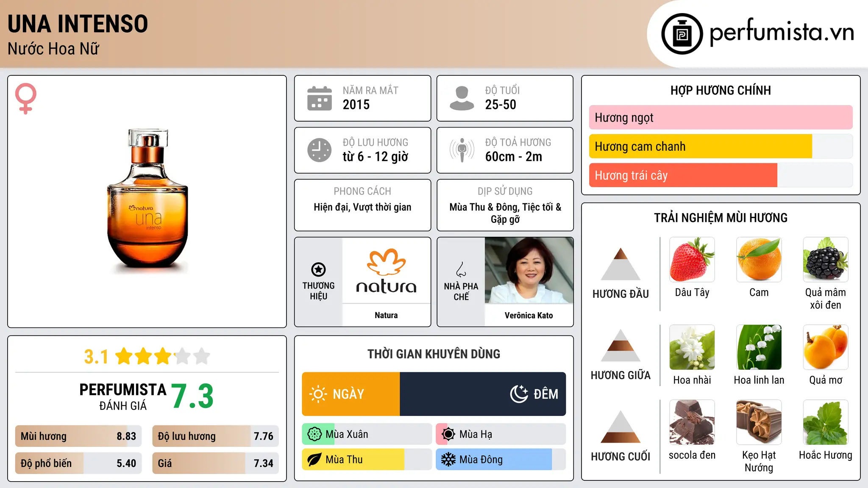Click the Hương cam chanh accord bar
This screenshot has width=868, height=488.
click(721, 146)
